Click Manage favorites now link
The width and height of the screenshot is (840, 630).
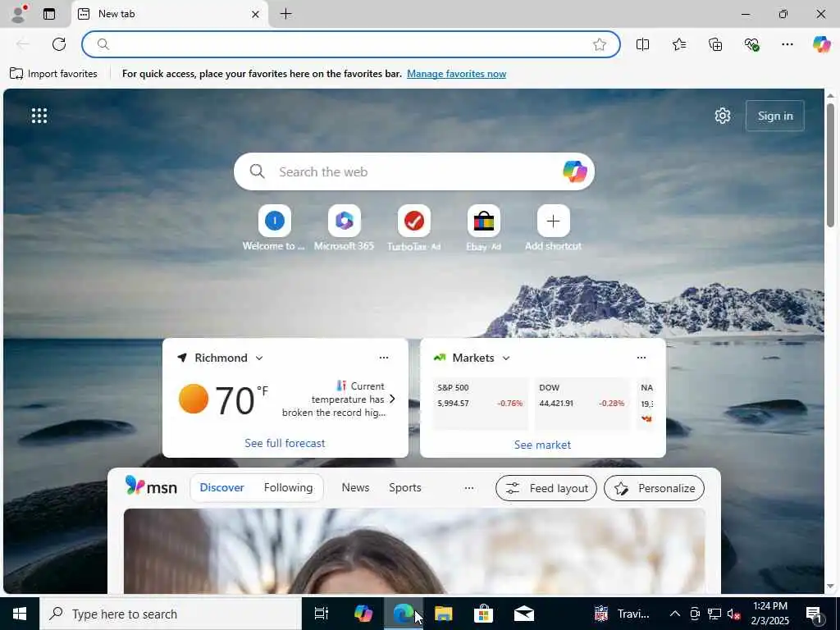456,74
